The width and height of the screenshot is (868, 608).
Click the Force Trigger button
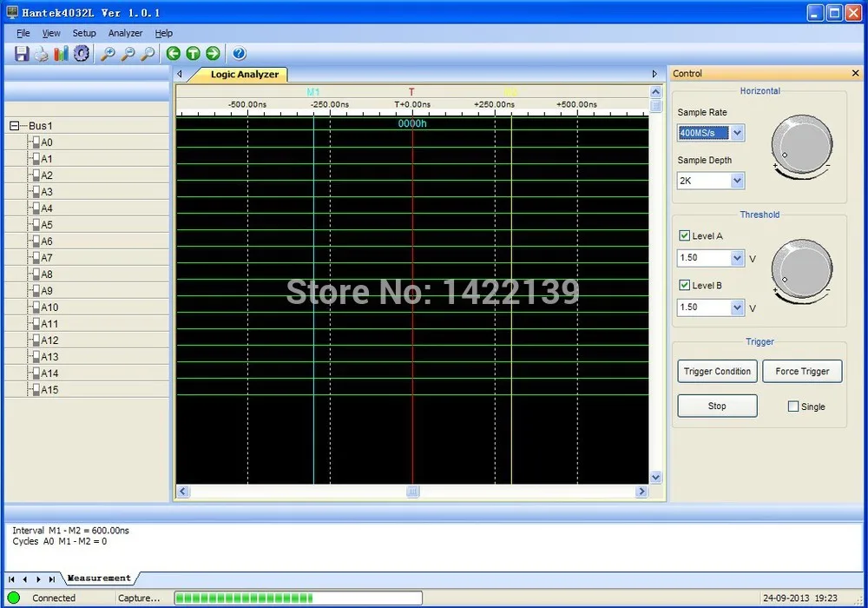(x=802, y=372)
